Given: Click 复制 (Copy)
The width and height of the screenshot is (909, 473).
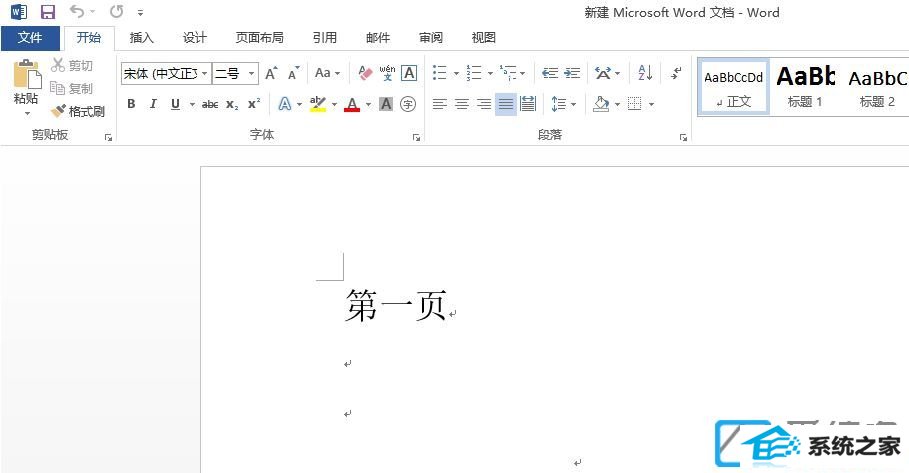Looking at the screenshot, I should [x=72, y=88].
